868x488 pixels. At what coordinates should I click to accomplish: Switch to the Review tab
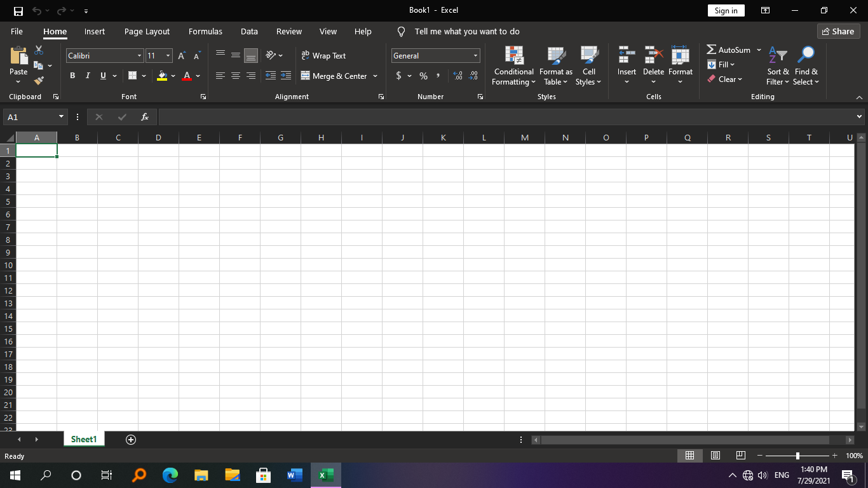pos(289,31)
